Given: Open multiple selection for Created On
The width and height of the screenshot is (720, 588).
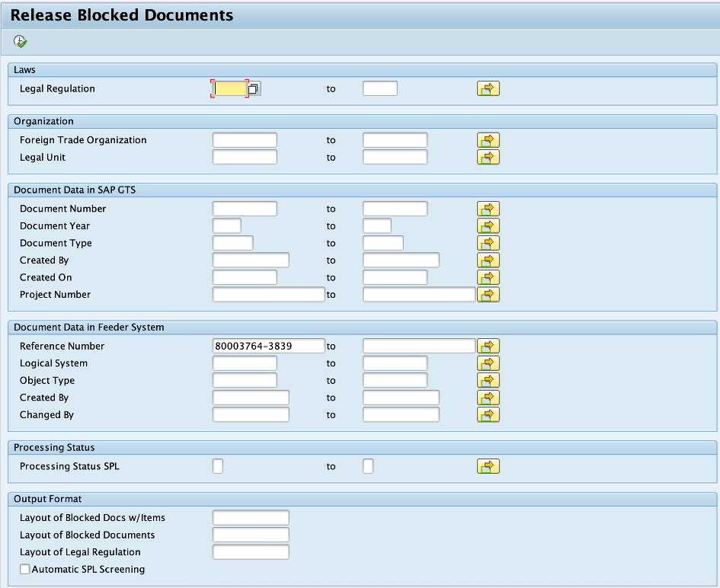Looking at the screenshot, I should tap(488, 277).
